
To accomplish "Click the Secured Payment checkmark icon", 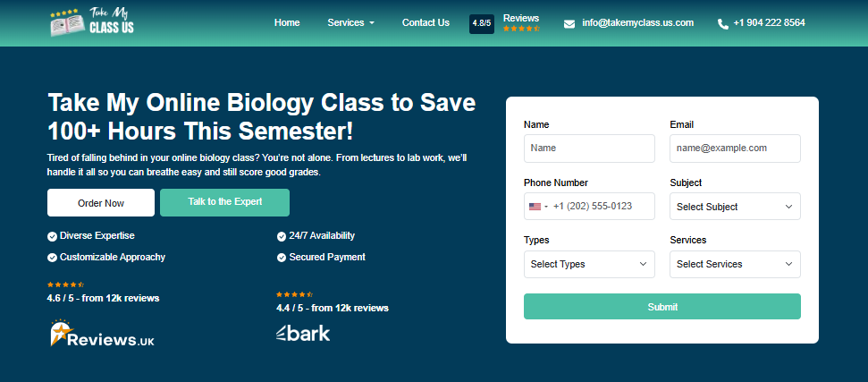I will (x=282, y=258).
